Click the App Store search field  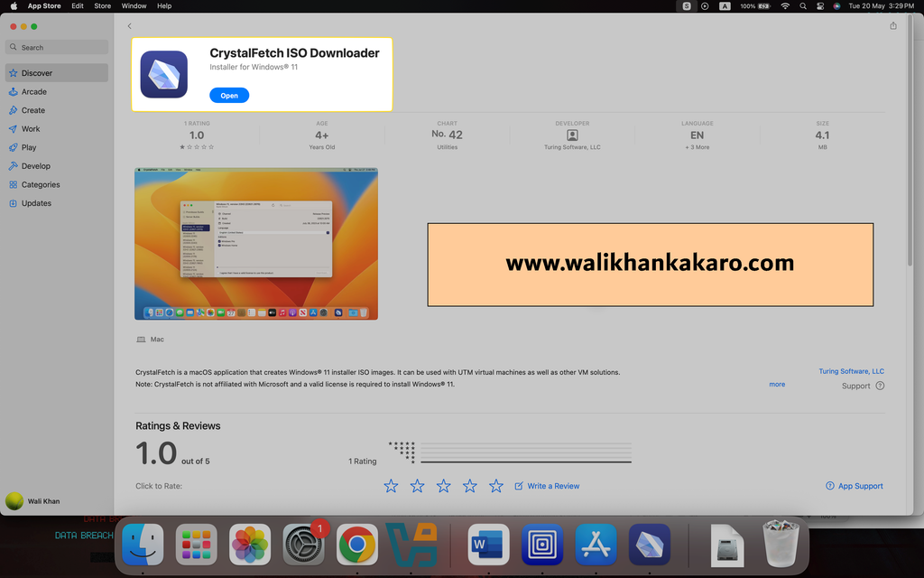(57, 47)
